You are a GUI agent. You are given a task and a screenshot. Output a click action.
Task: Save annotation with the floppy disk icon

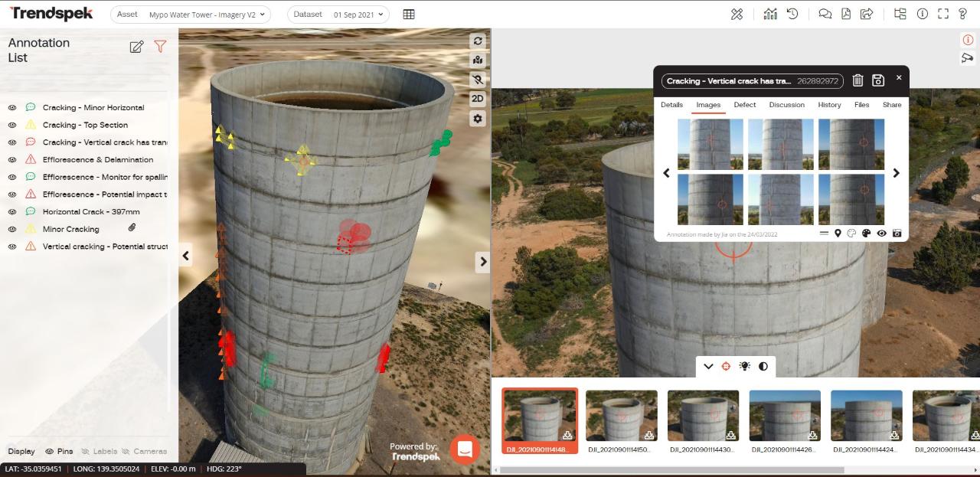pos(878,80)
